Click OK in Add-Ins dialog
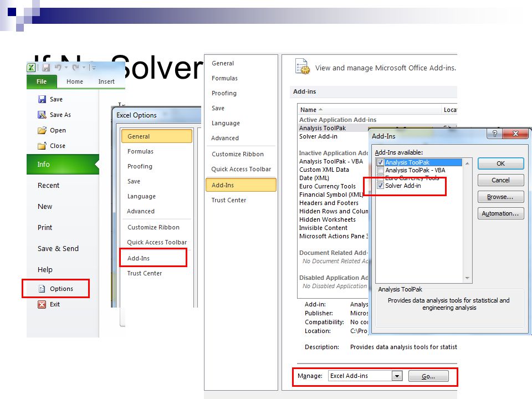Image resolution: width=532 pixels, height=399 pixels. 501,163
